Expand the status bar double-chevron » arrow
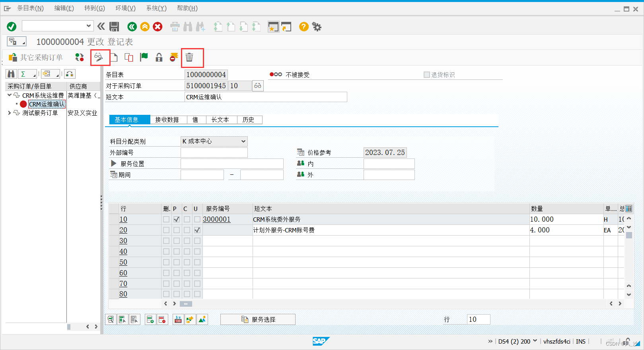644x350 pixels. tap(490, 341)
